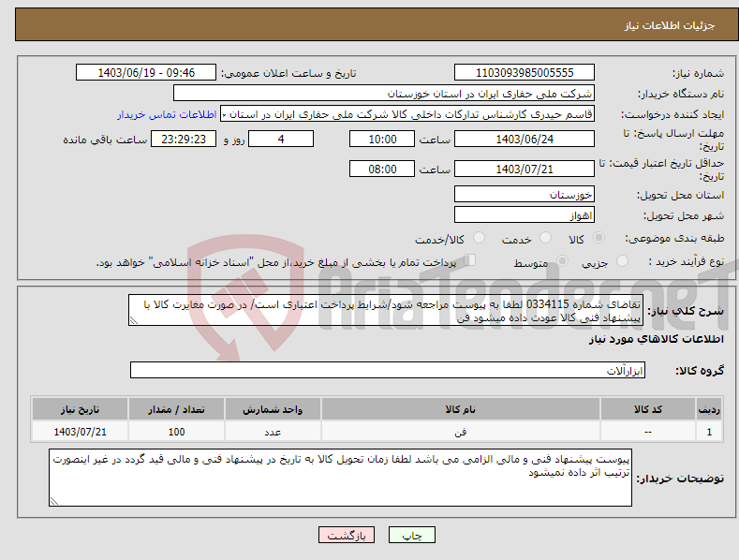This screenshot has height=560, width=739.
Task: Click the announcement date field 1403/06/19 - 09:46
Action: point(146,73)
